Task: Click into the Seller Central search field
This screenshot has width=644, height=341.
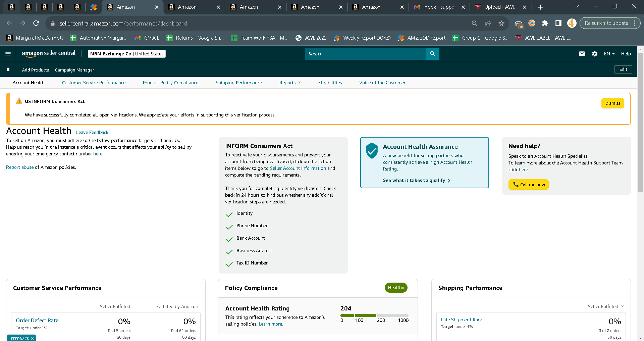Action: point(365,54)
